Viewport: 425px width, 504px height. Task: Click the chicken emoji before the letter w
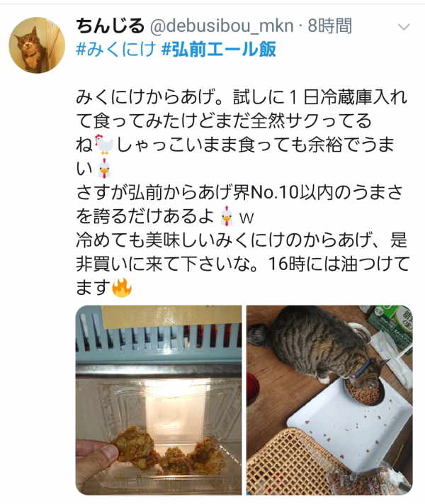coord(227,216)
